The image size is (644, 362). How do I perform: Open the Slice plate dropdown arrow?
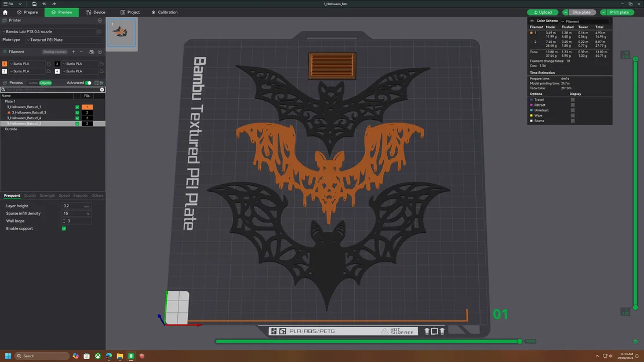point(566,12)
